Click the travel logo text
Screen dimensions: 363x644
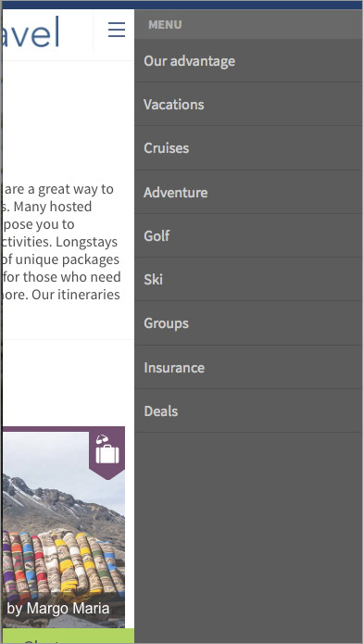[31, 32]
